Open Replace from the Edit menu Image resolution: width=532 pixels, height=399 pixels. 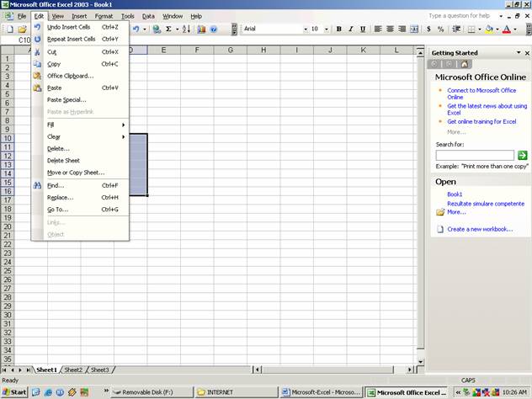80,198
